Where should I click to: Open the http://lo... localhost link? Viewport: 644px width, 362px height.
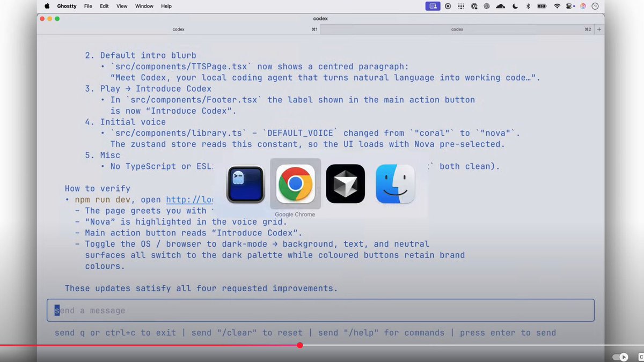click(190, 200)
